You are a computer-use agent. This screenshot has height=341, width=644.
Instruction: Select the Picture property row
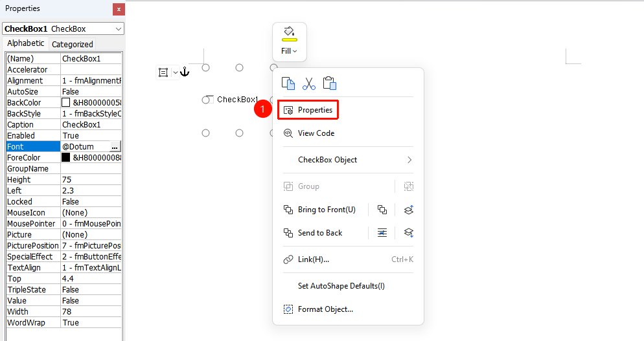pos(64,235)
